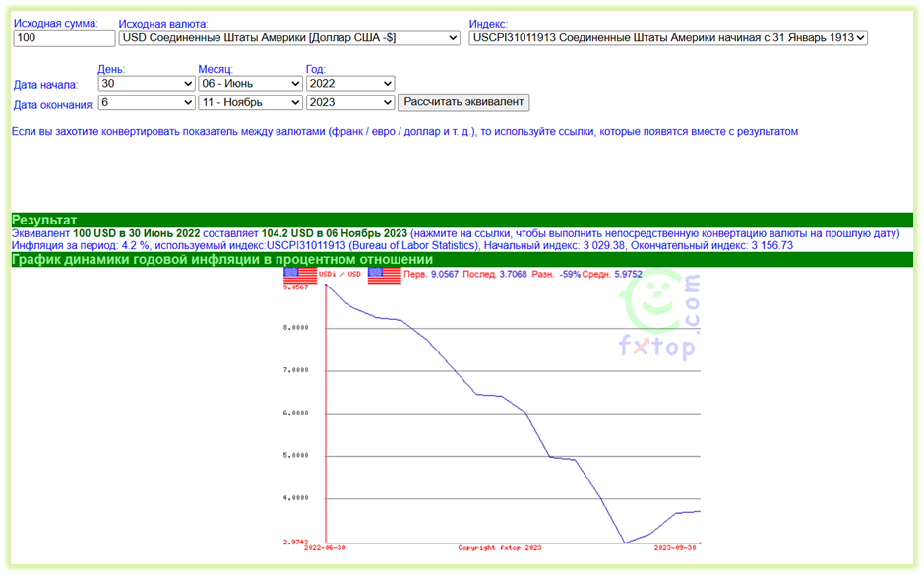Click the first US flag icon in chart legend
Viewport: 924px width, 575px height.
pos(300,276)
